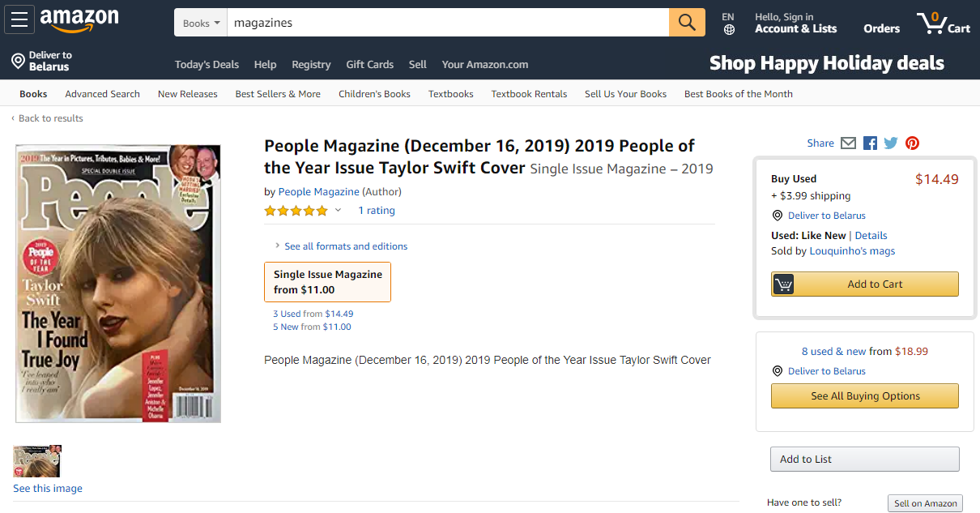Open Sell Us Your Books
This screenshot has width=980, height=513.
click(x=625, y=94)
